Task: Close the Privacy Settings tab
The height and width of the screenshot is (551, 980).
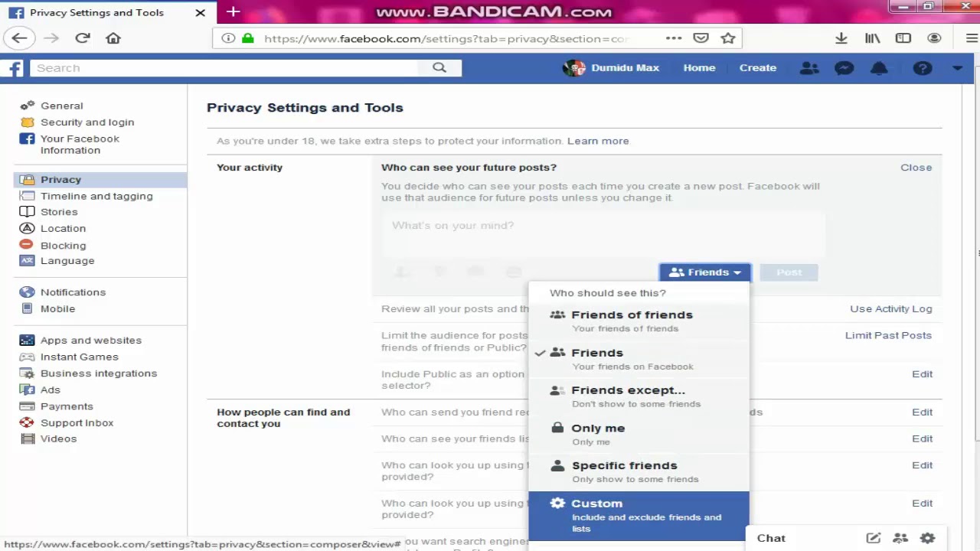Action: (200, 12)
